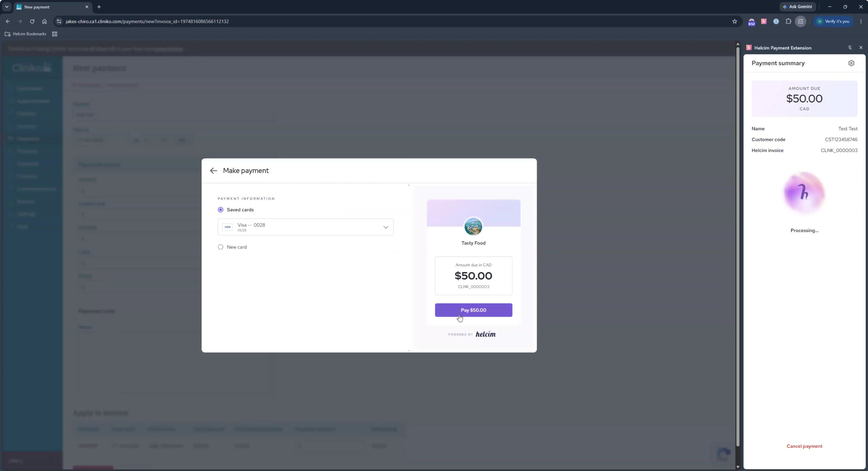Viewport: 868px width, 471px height.
Task: Click the $50.00 amount due in summary
Action: [804, 99]
